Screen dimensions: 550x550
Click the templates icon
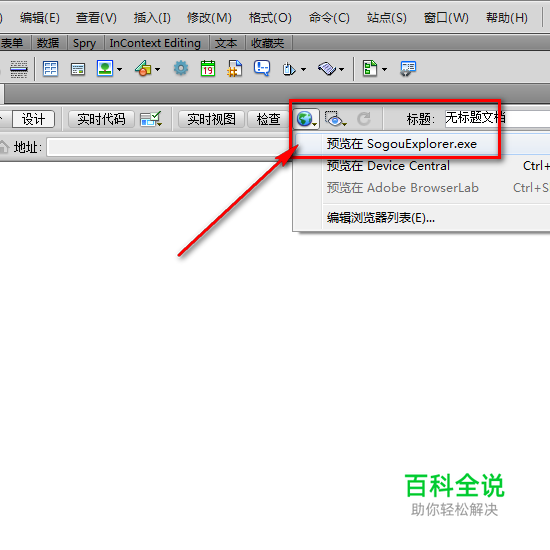coord(370,68)
